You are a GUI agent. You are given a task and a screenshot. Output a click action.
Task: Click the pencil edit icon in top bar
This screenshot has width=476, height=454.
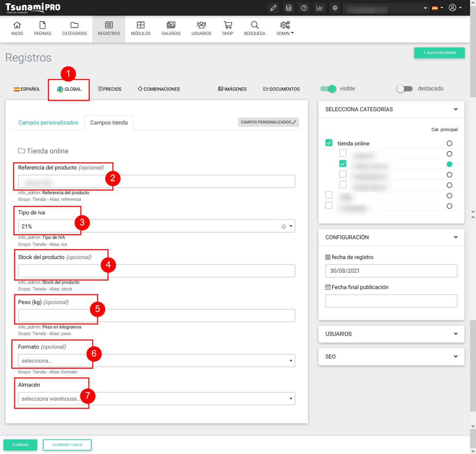(x=274, y=8)
